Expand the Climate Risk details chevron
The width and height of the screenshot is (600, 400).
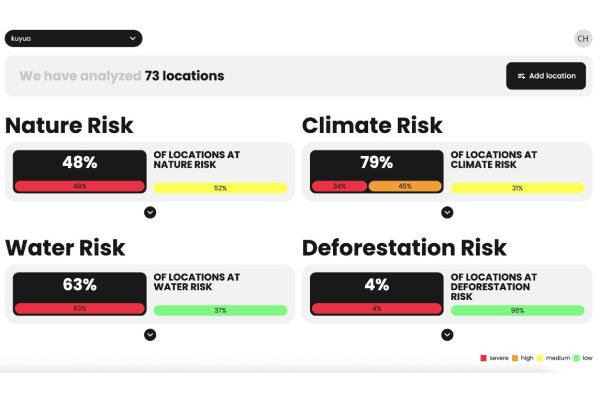tap(447, 212)
